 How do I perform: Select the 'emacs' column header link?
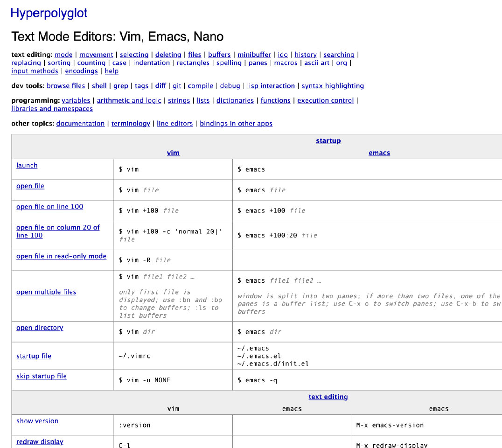tap(379, 153)
